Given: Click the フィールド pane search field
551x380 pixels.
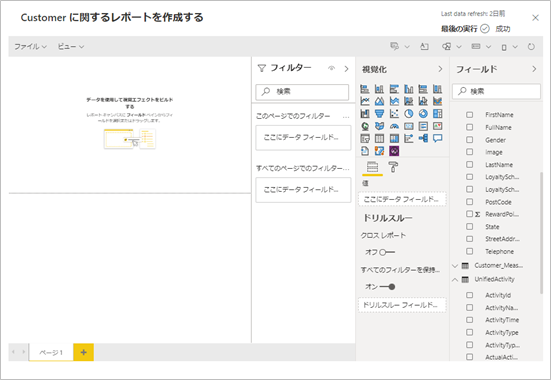Looking at the screenshot, I should [x=496, y=91].
